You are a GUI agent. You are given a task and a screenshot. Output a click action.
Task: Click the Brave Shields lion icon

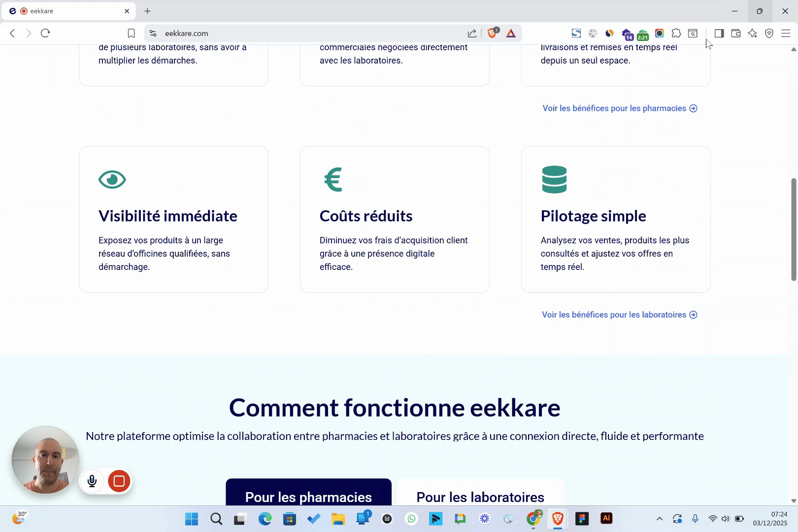[x=492, y=33]
